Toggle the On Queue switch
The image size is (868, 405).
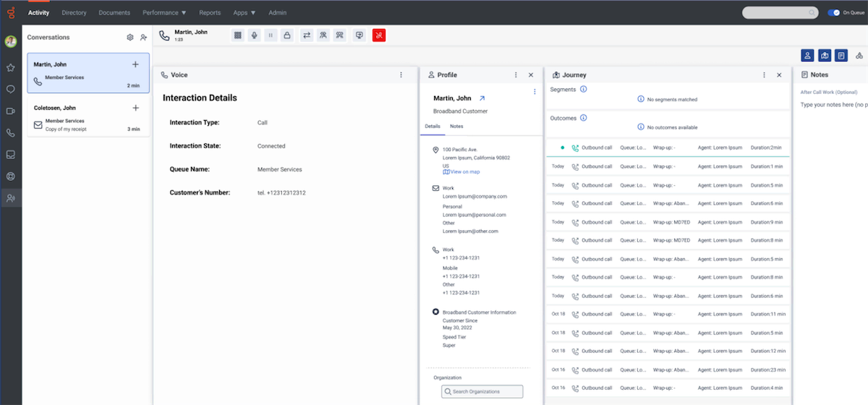[x=834, y=12]
